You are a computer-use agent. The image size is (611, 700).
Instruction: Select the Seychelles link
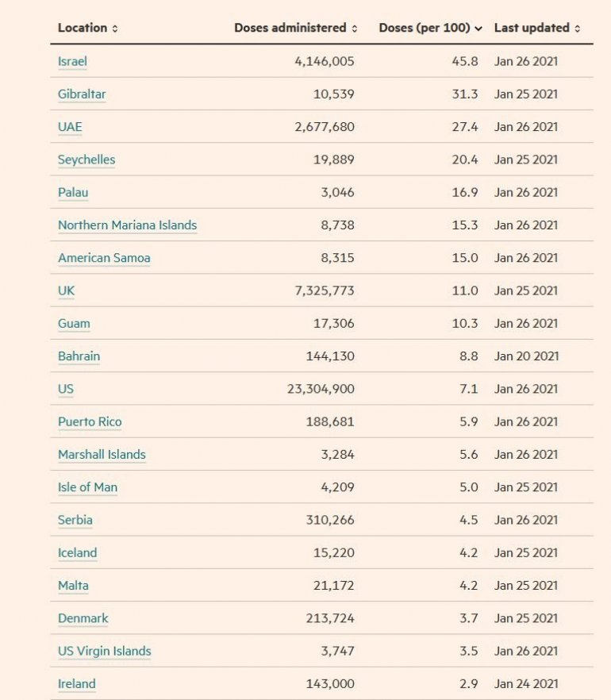(x=86, y=160)
